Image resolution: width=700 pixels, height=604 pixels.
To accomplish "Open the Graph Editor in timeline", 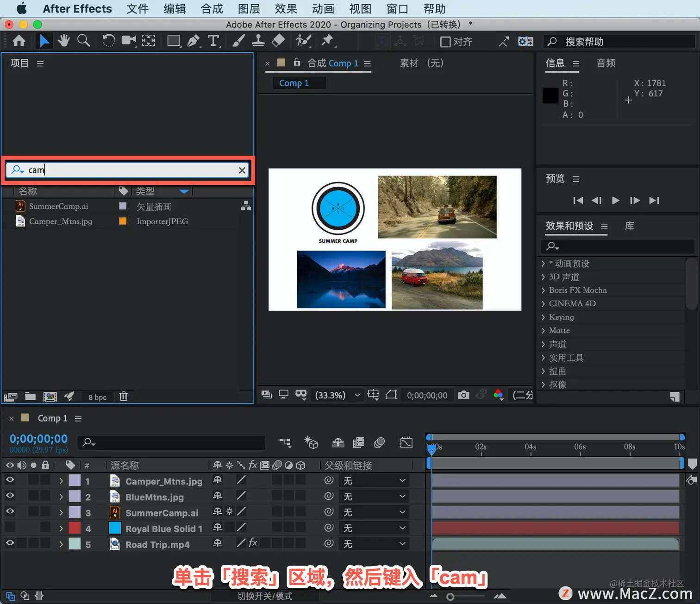I will [x=406, y=443].
